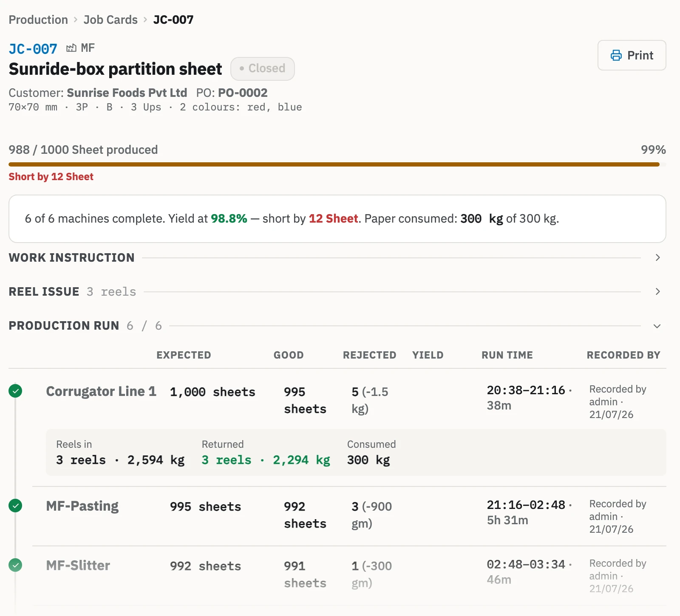
Task: Click MF-Pasting run time 21:16–02:48
Action: pyautogui.click(x=526, y=505)
